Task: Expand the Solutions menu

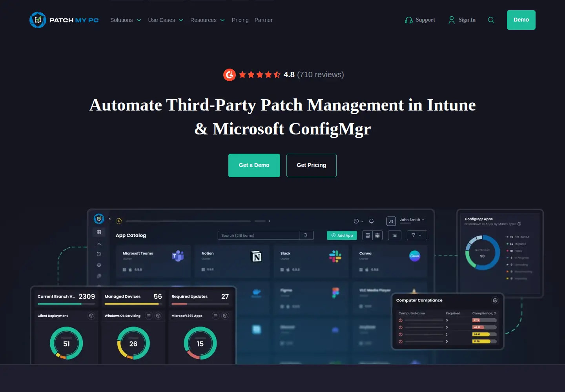Action: pos(126,20)
